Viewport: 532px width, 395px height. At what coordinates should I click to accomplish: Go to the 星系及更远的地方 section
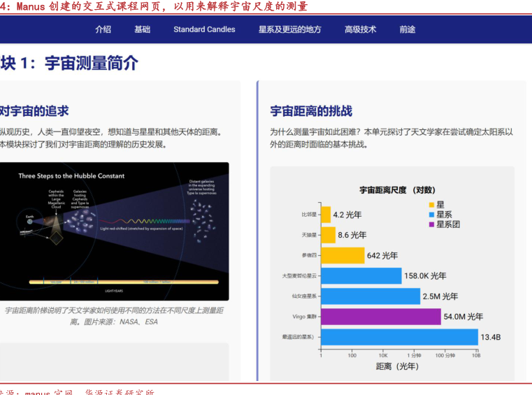click(x=289, y=29)
